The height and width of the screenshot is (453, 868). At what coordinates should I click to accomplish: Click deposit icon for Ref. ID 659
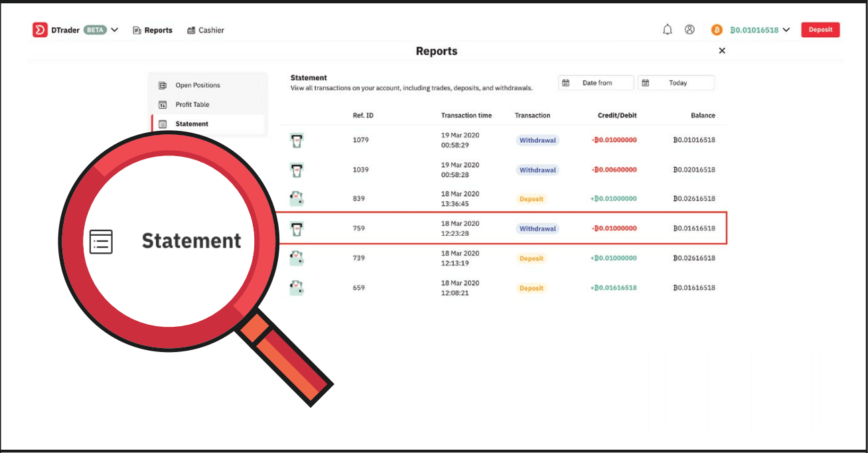(297, 288)
